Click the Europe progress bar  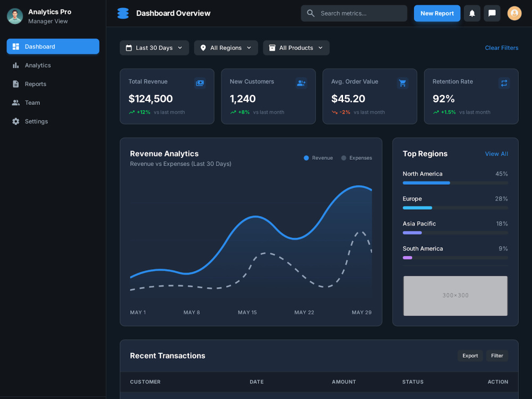click(x=455, y=207)
